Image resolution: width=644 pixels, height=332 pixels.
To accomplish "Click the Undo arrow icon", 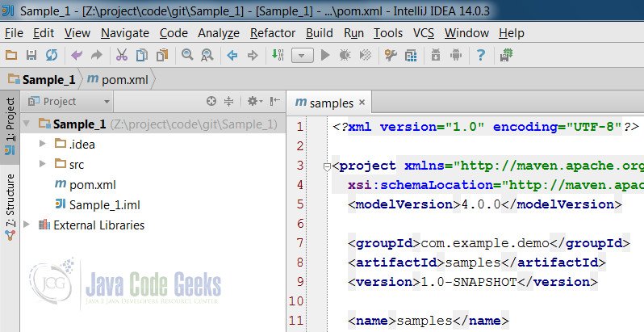I will click(77, 55).
